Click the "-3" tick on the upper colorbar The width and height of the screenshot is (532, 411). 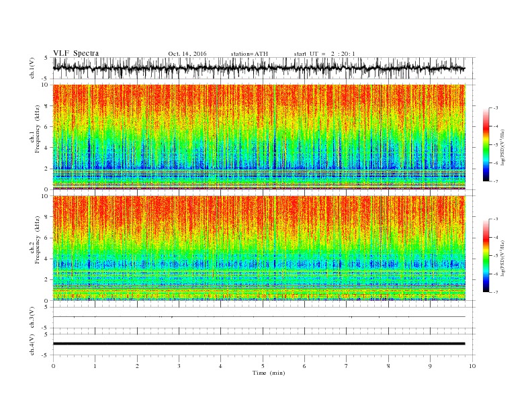[x=496, y=108]
